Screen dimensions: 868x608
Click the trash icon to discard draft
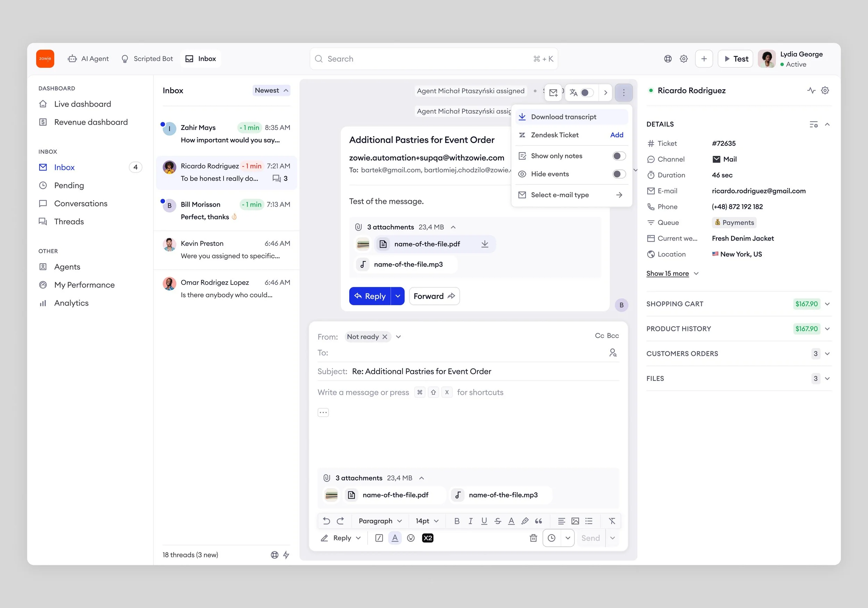(533, 538)
